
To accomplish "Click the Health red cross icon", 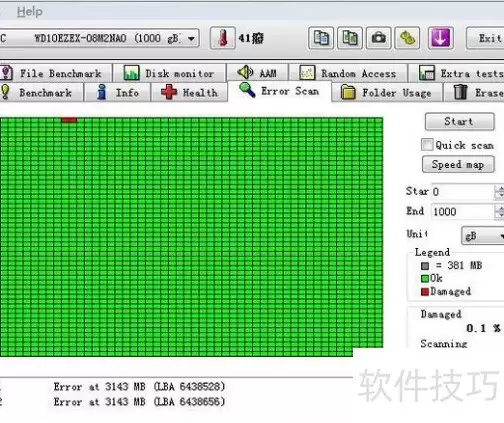I will tap(169, 92).
